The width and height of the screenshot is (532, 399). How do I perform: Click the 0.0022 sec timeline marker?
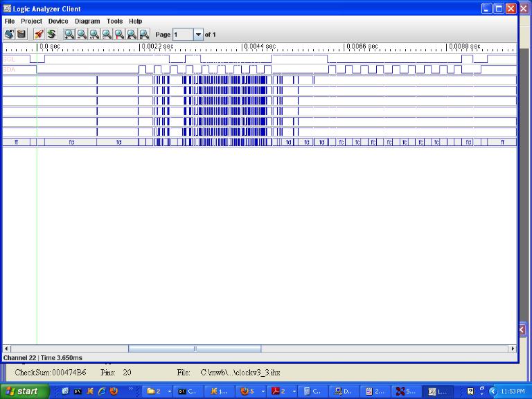pos(157,46)
